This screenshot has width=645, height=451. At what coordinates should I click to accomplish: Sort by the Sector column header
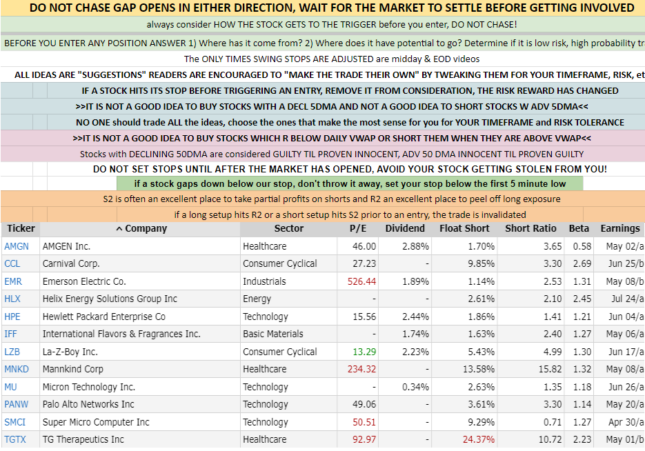click(x=289, y=229)
